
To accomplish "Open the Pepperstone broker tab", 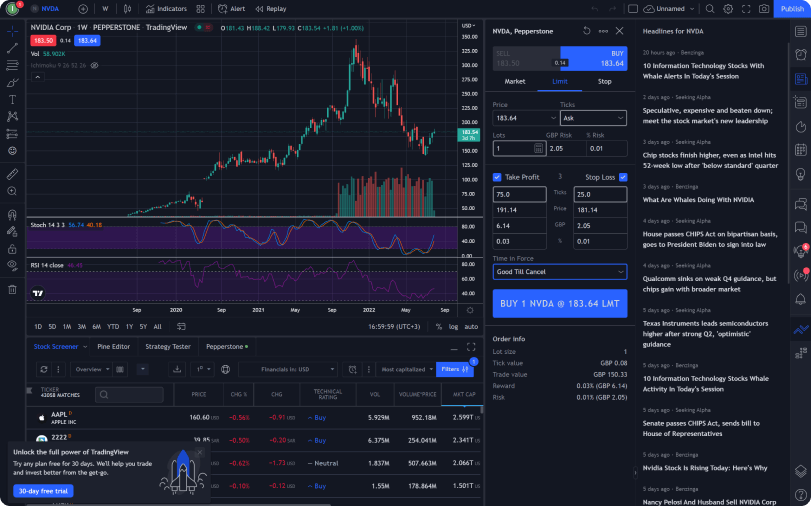I will click(x=227, y=347).
